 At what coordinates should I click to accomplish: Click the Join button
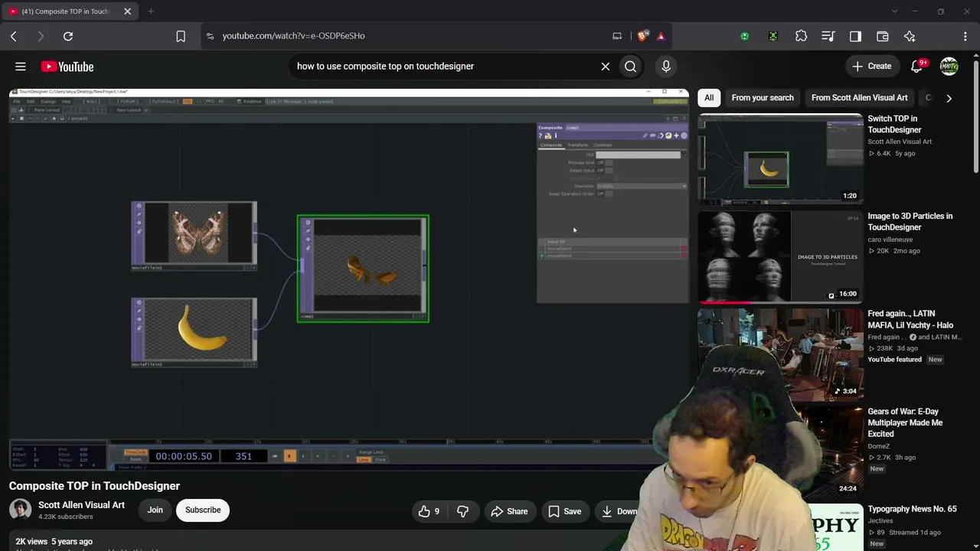pyautogui.click(x=155, y=510)
